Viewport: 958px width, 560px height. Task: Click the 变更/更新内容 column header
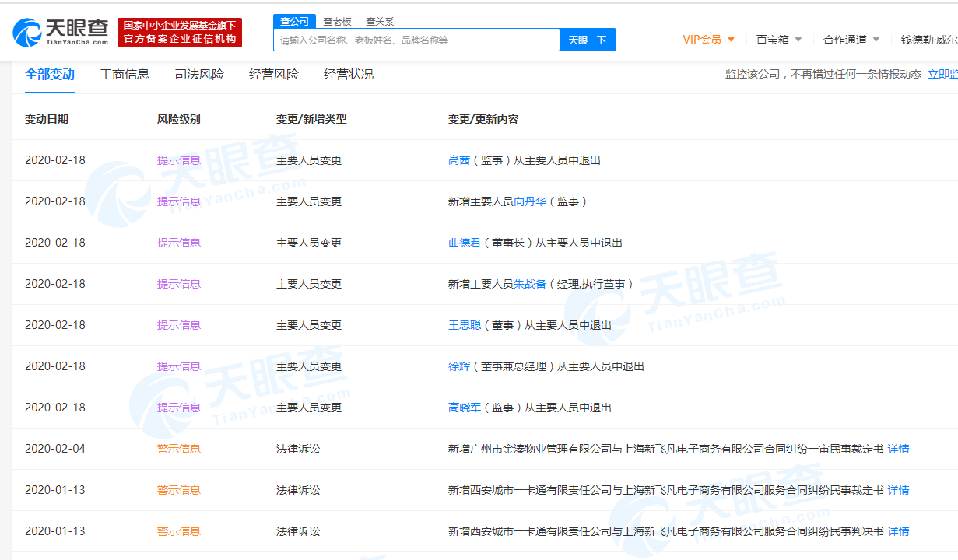click(483, 119)
